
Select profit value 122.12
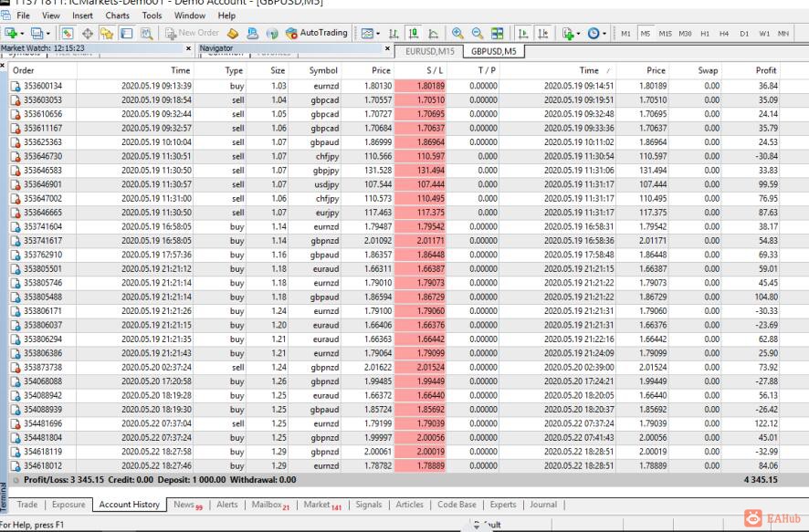click(766, 423)
